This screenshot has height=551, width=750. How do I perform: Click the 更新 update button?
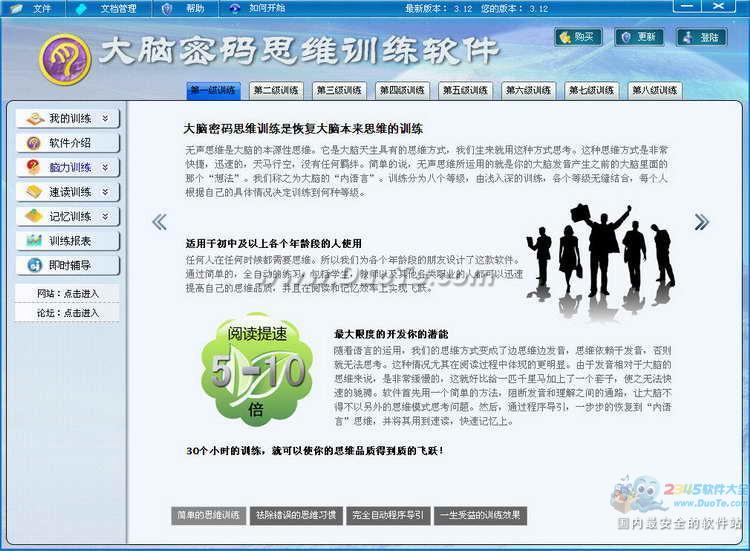639,37
